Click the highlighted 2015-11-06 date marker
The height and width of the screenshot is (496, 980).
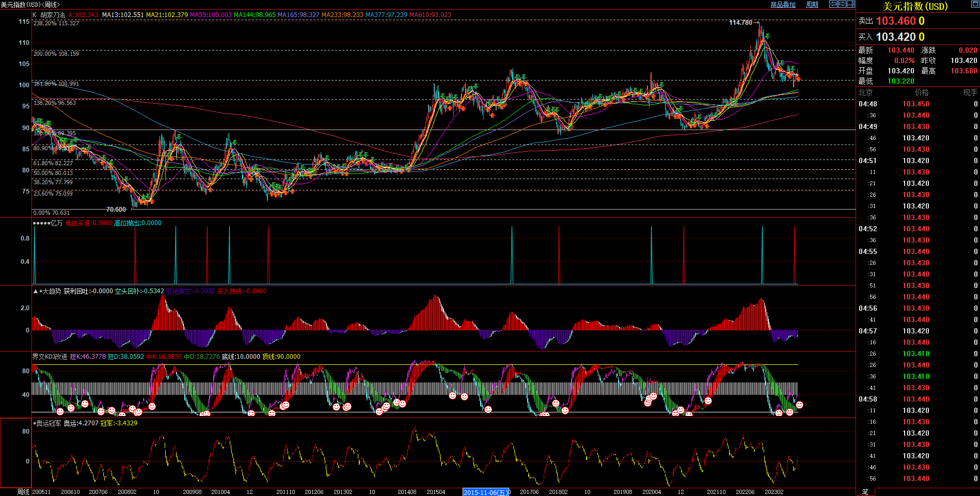tap(486, 492)
